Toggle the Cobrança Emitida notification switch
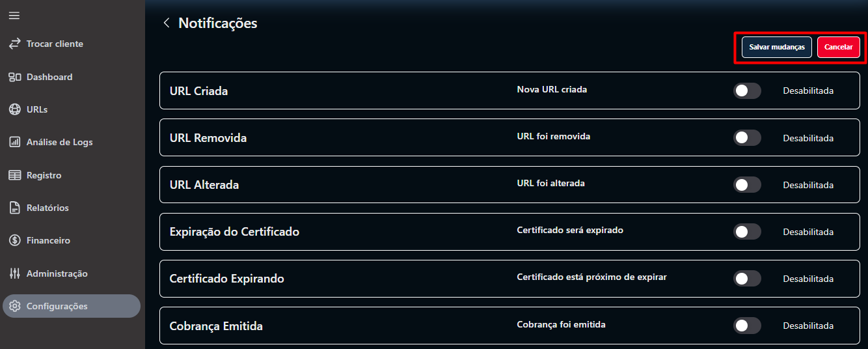The height and width of the screenshot is (349, 868). [x=747, y=326]
